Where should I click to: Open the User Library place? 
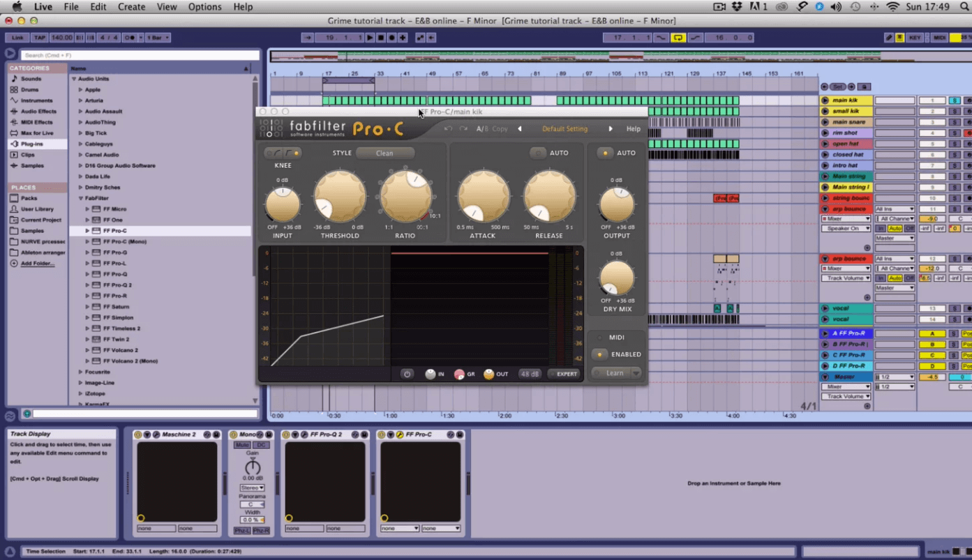[x=37, y=209]
